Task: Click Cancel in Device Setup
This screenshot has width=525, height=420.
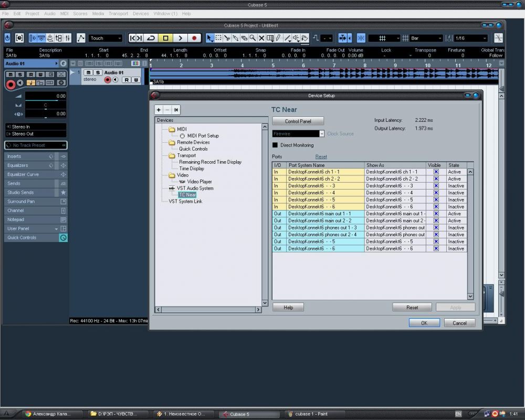Action: pyautogui.click(x=459, y=323)
